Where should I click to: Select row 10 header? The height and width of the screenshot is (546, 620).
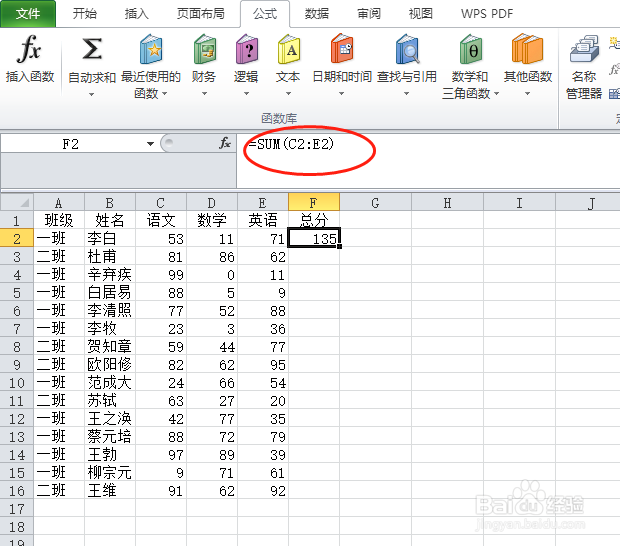tap(17, 383)
